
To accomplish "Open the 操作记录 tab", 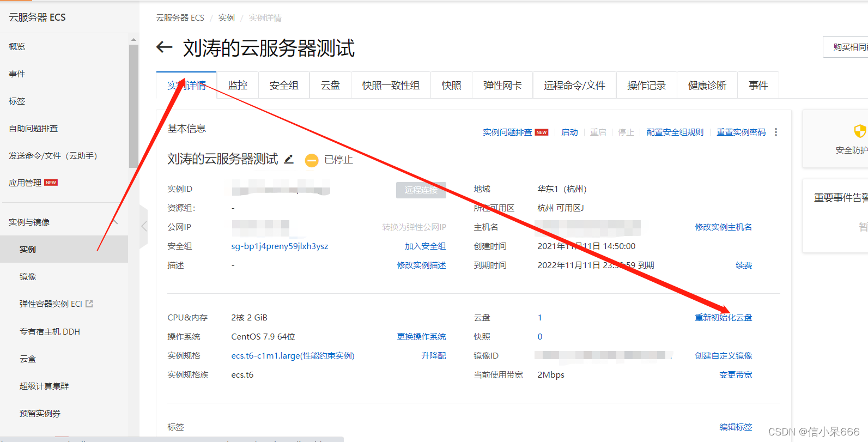I will point(647,85).
